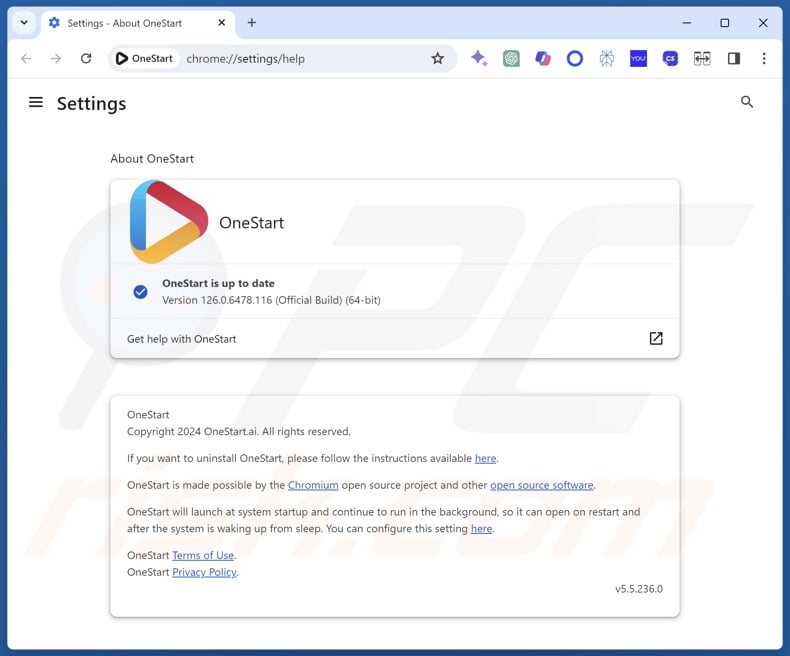
Task: Open the OneStart Privacy Policy link
Action: click(204, 572)
